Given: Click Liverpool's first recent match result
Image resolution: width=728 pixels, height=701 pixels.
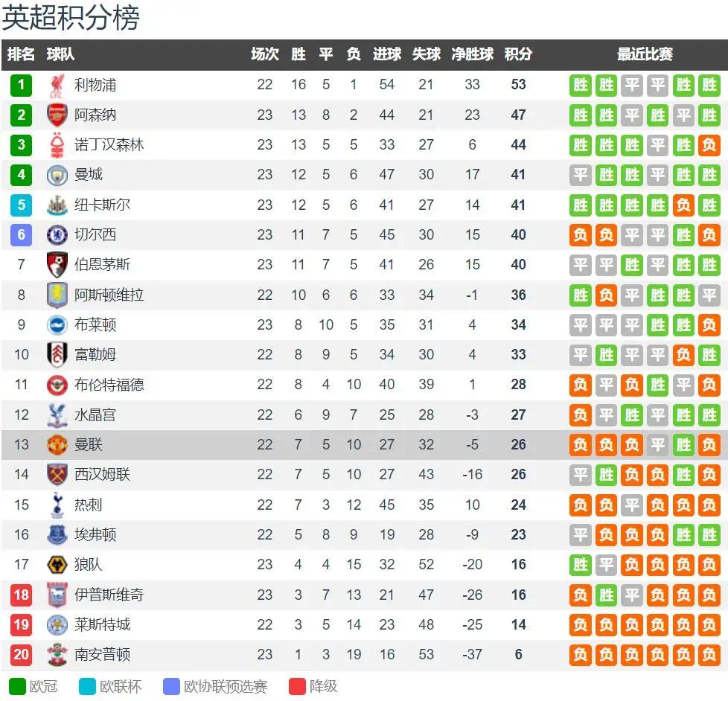Looking at the screenshot, I should point(581,85).
